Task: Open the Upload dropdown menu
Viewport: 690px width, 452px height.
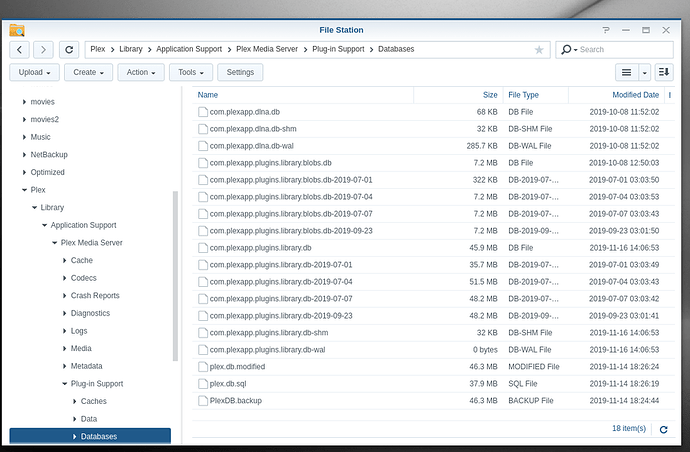Action: tap(34, 72)
